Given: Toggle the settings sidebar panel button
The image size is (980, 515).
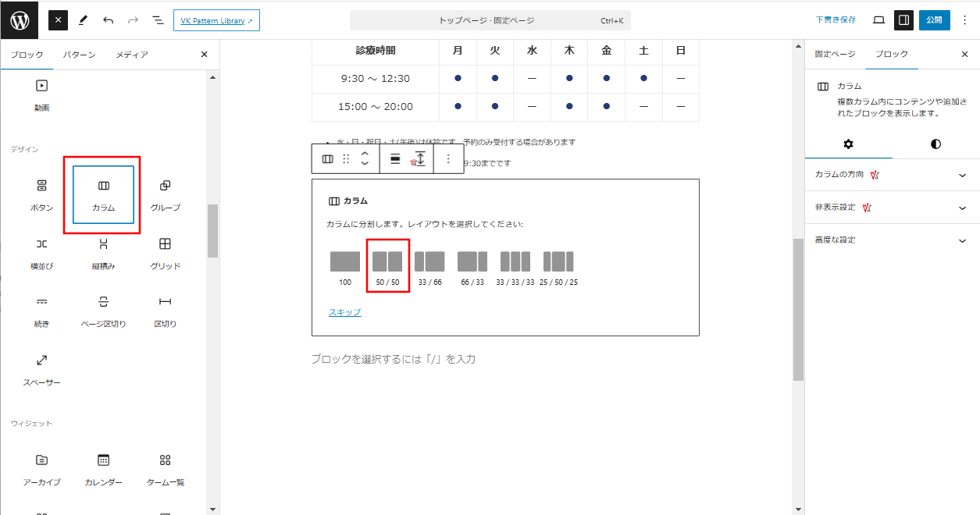Looking at the screenshot, I should pos(903,20).
